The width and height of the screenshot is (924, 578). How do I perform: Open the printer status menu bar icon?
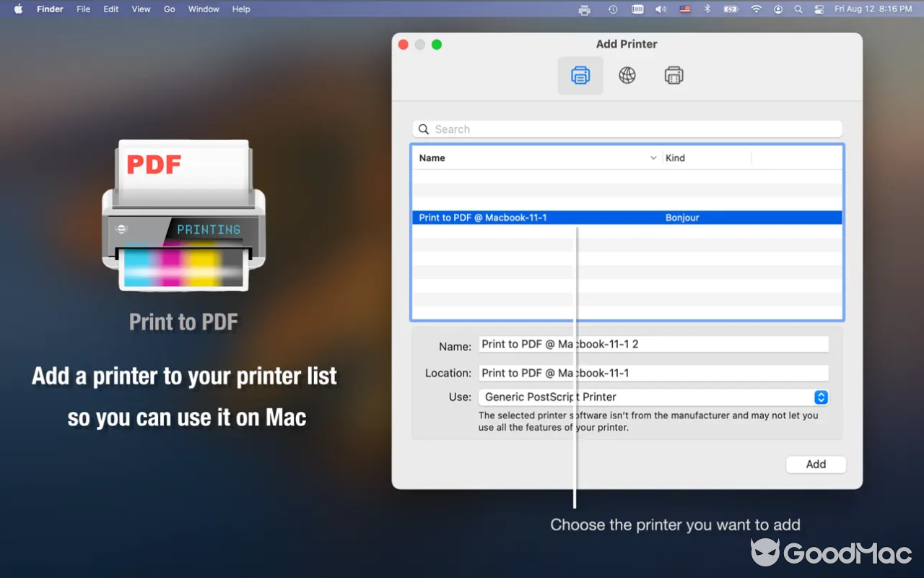(584, 9)
